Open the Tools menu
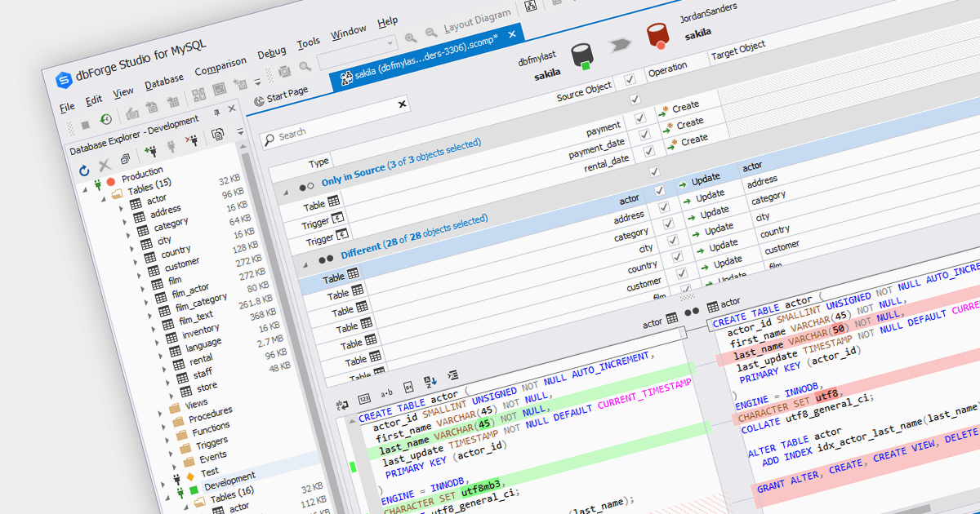The image size is (980, 514). [309, 43]
